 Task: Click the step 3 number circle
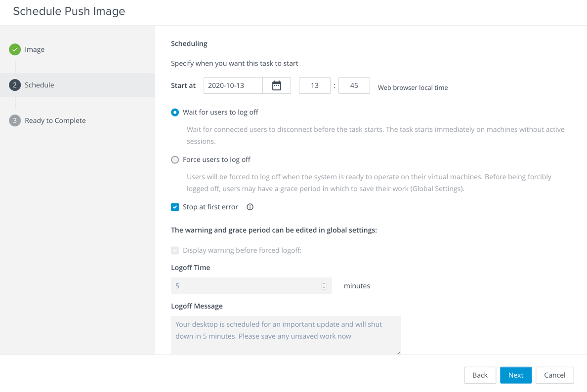[15, 120]
